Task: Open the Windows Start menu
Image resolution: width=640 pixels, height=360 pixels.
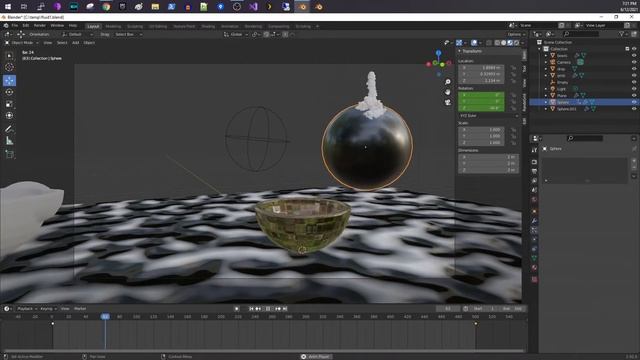Action: [x=8, y=7]
